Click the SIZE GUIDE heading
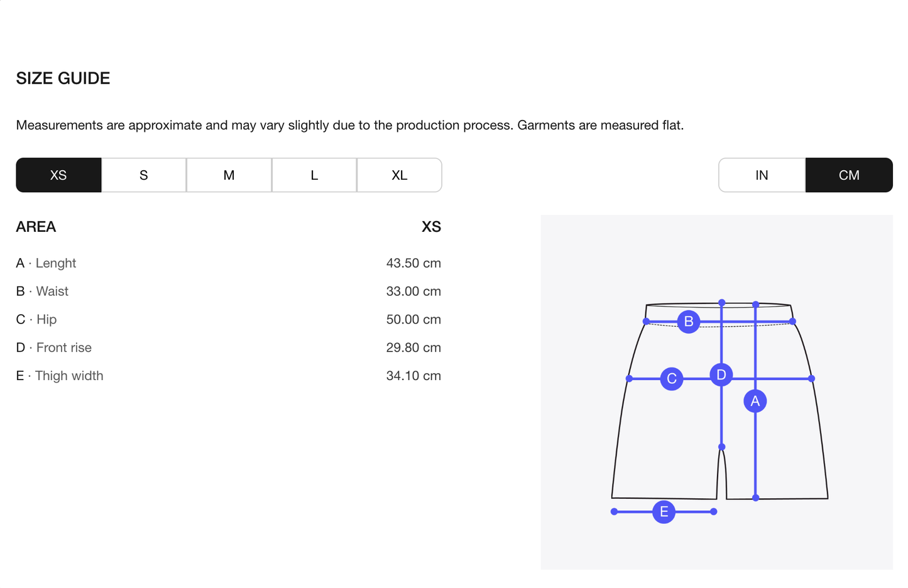The height and width of the screenshot is (588, 908). tap(63, 79)
